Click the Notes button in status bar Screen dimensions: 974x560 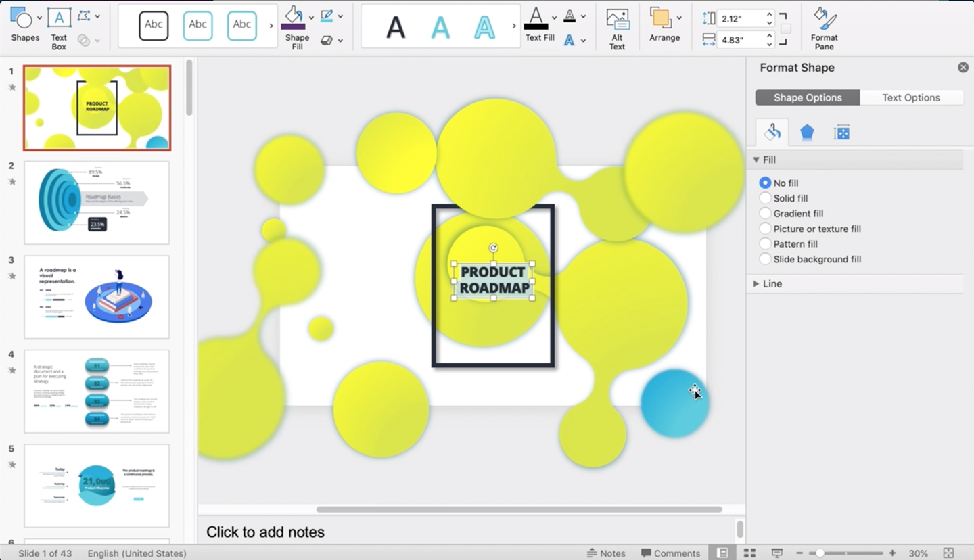point(606,553)
